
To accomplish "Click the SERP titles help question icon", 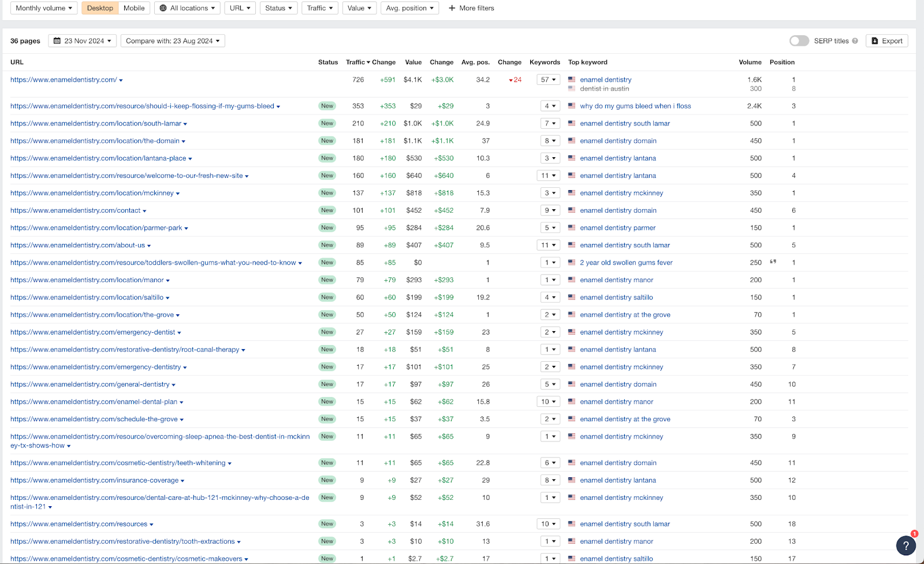I will click(x=855, y=41).
